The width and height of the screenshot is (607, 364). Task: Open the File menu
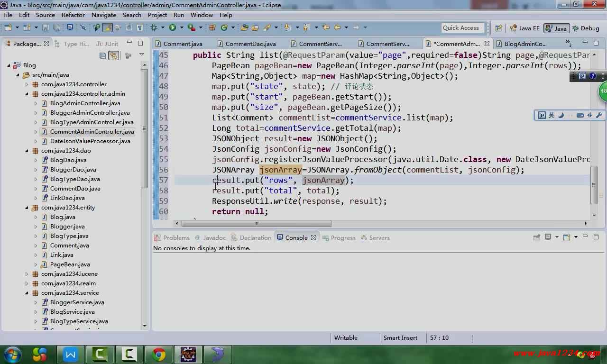pos(8,15)
